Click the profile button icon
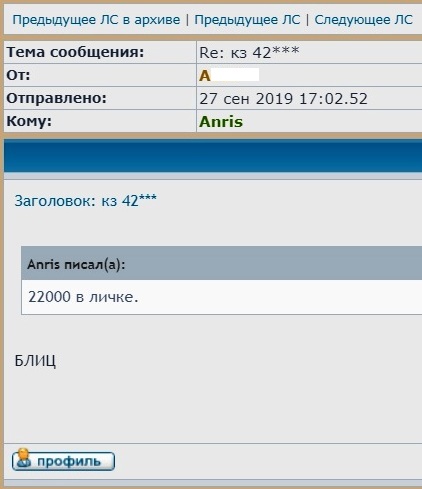The height and width of the screenshot is (489, 422). 24,459
